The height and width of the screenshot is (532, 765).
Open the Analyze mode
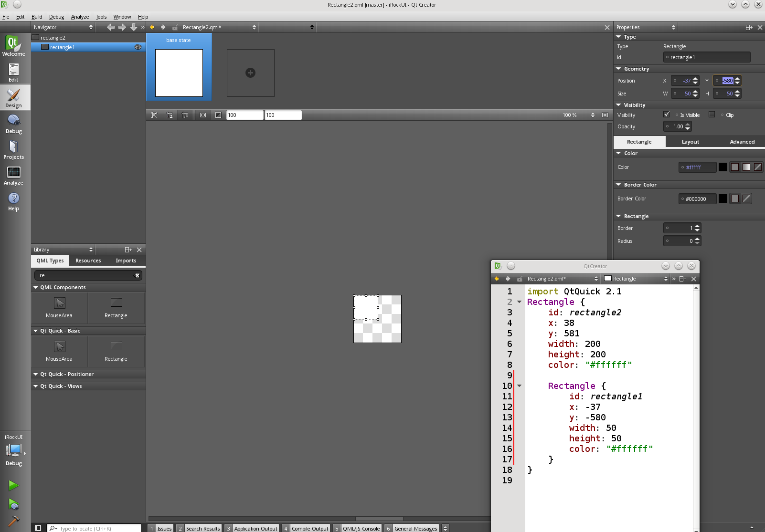pyautogui.click(x=13, y=175)
